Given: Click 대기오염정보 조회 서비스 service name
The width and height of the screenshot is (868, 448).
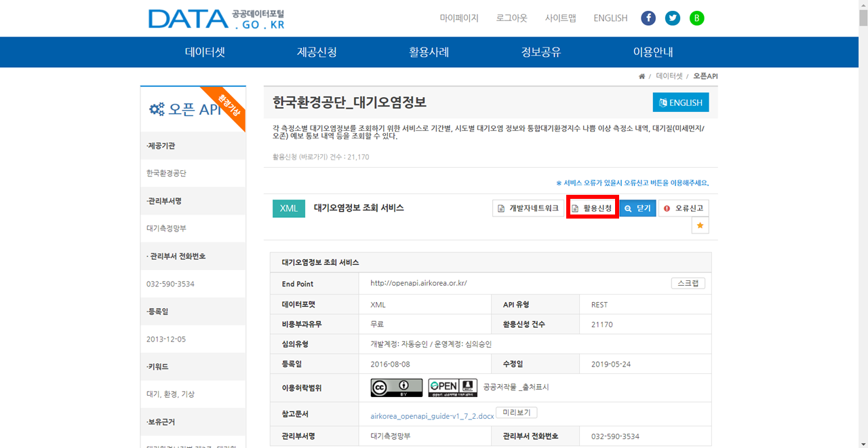Looking at the screenshot, I should coord(359,208).
